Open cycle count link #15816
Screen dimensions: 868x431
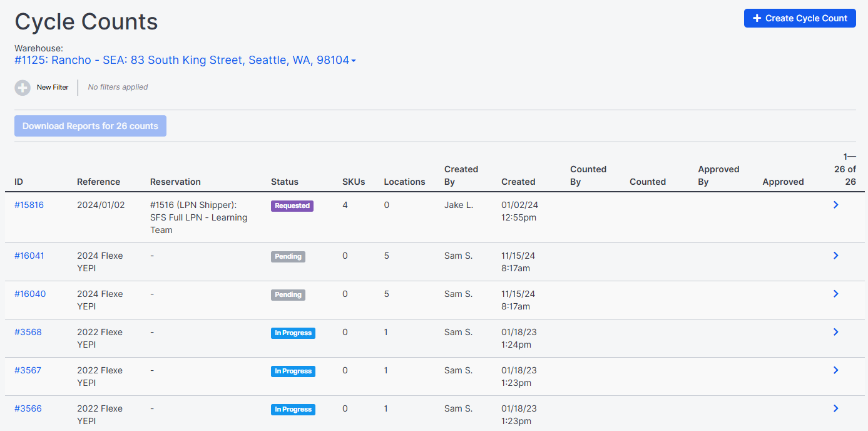coord(29,205)
